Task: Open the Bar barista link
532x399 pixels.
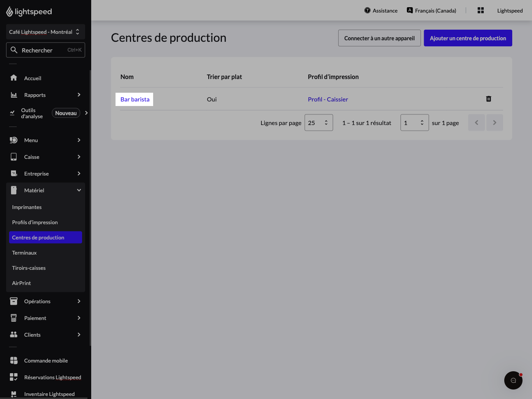Action: pos(135,99)
